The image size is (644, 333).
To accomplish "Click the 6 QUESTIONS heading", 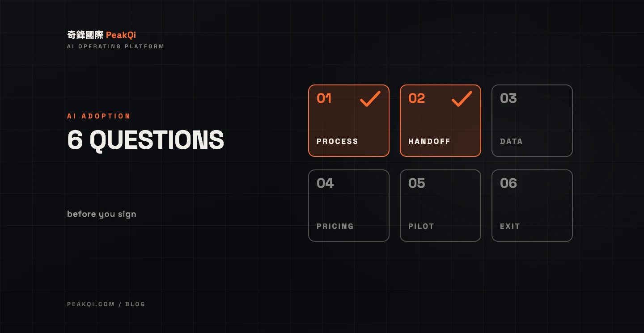I will 145,140.
